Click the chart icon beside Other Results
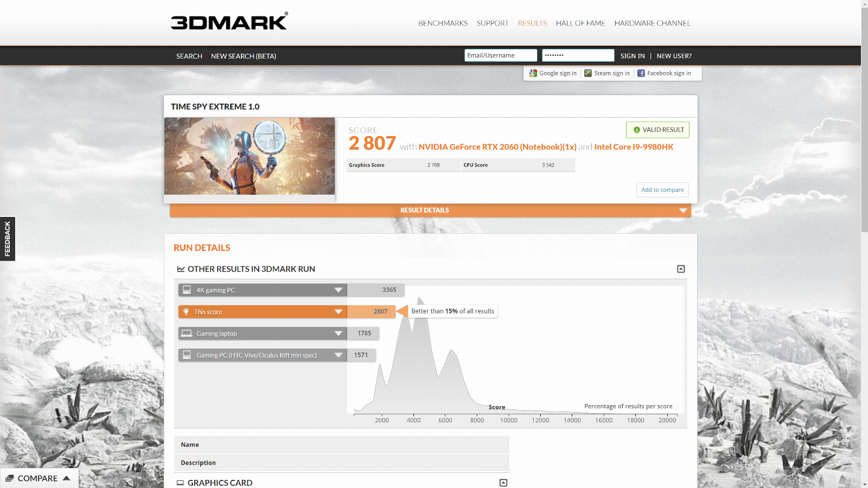Screen dimensions: 868x488 (181, 269)
